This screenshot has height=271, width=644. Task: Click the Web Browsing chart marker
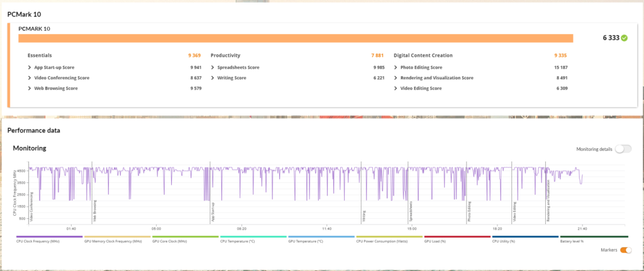pos(94,212)
